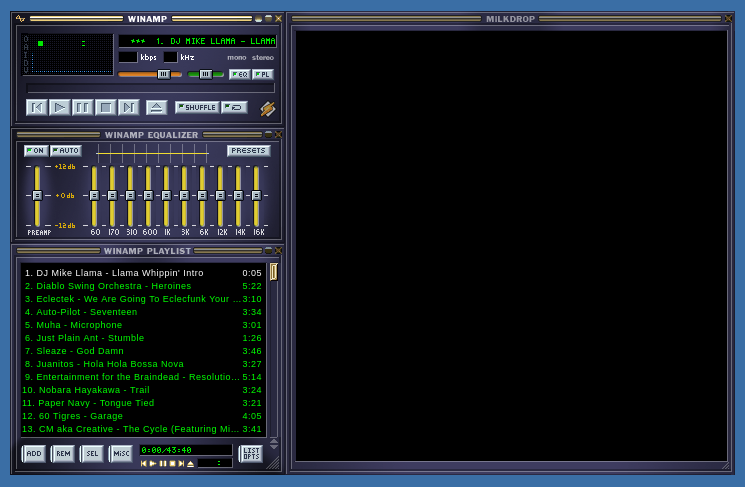745x487 pixels.
Task: Click the 12K band slider handle
Action: point(220,195)
